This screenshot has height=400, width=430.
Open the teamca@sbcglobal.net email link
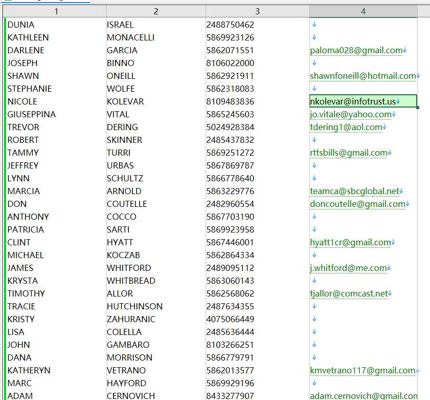[x=354, y=191]
